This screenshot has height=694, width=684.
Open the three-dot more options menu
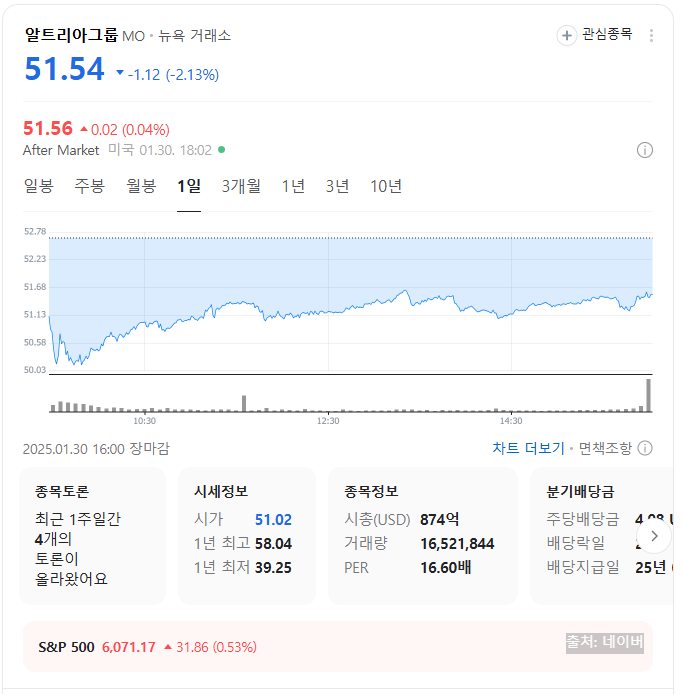click(651, 35)
